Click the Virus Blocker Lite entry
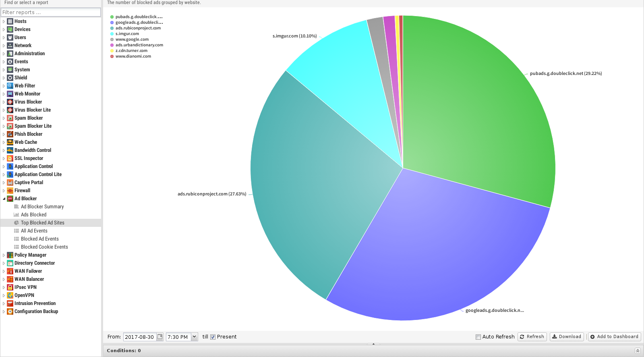 (x=33, y=110)
